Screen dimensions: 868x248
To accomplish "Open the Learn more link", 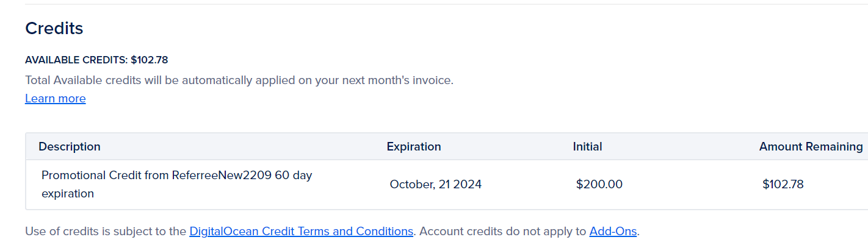I will coord(55,99).
